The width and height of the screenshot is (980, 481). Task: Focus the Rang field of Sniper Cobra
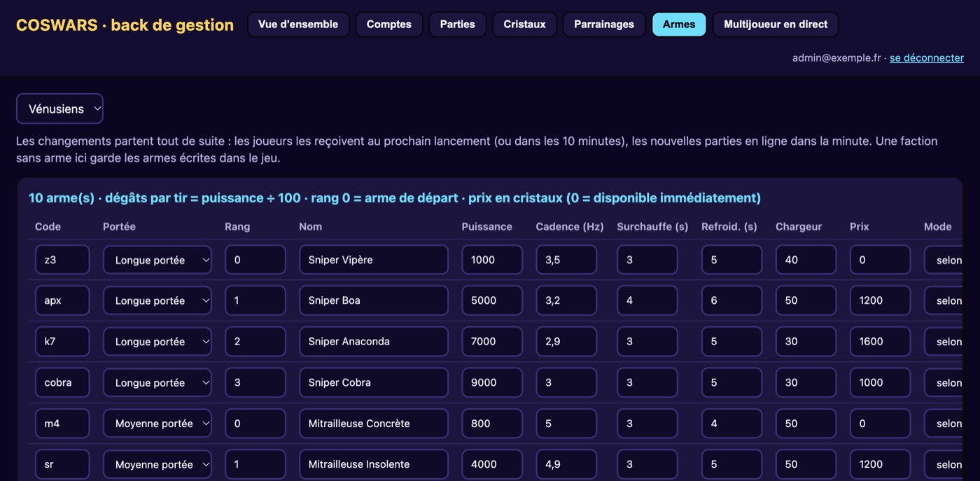255,382
